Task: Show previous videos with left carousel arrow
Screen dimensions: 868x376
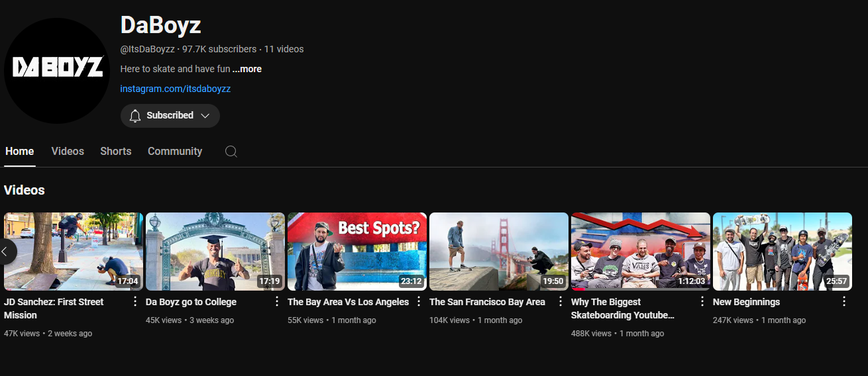Action: click(x=5, y=252)
